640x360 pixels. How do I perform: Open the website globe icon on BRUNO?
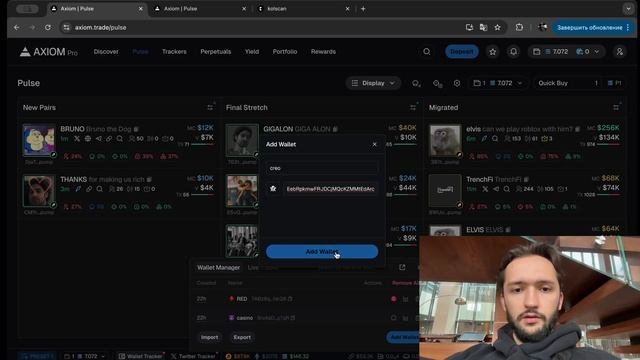click(x=87, y=139)
